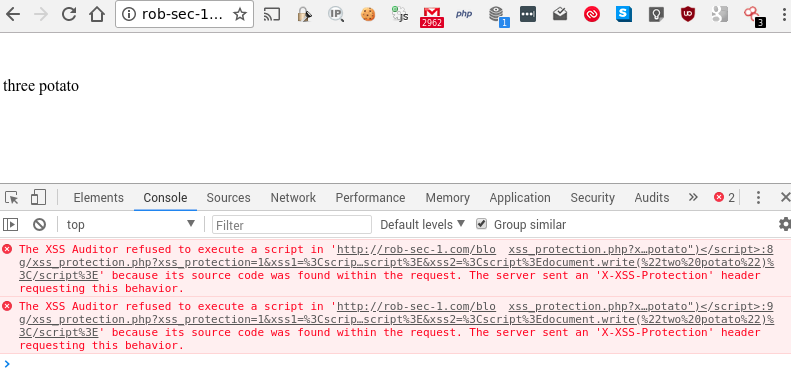Bookmark this page with the star icon
Screen dimensions: 791x387
coord(240,15)
